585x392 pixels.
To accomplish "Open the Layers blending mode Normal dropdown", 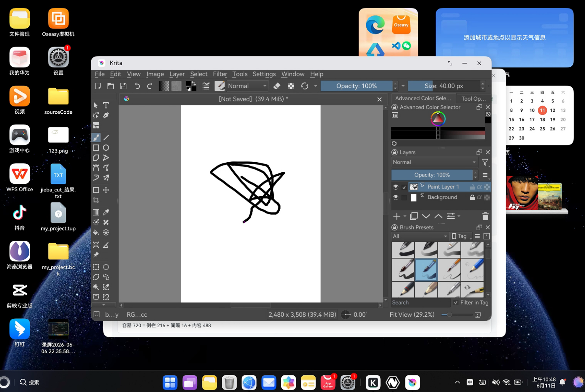I will coord(434,162).
